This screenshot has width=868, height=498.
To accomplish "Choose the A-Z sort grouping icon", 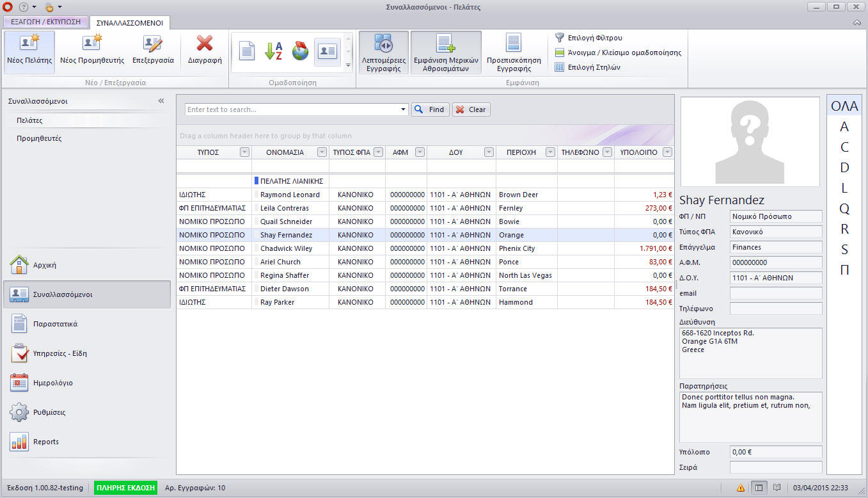I will (x=274, y=51).
